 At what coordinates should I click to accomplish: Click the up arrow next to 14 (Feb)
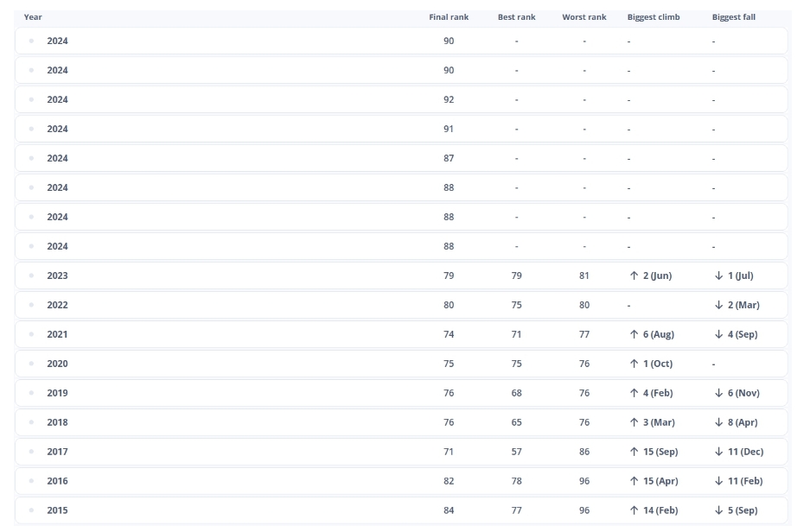[x=634, y=510]
